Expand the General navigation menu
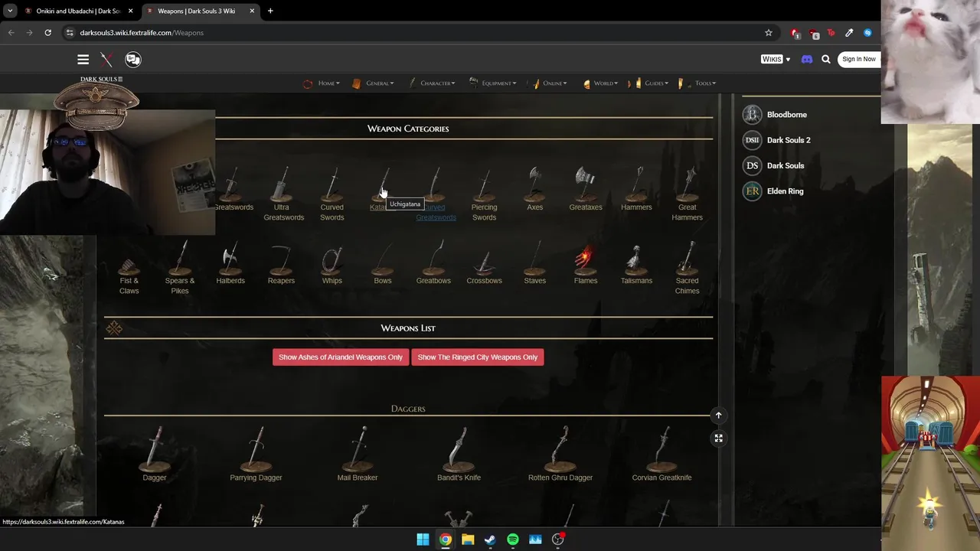The width and height of the screenshot is (980, 551). pos(373,83)
